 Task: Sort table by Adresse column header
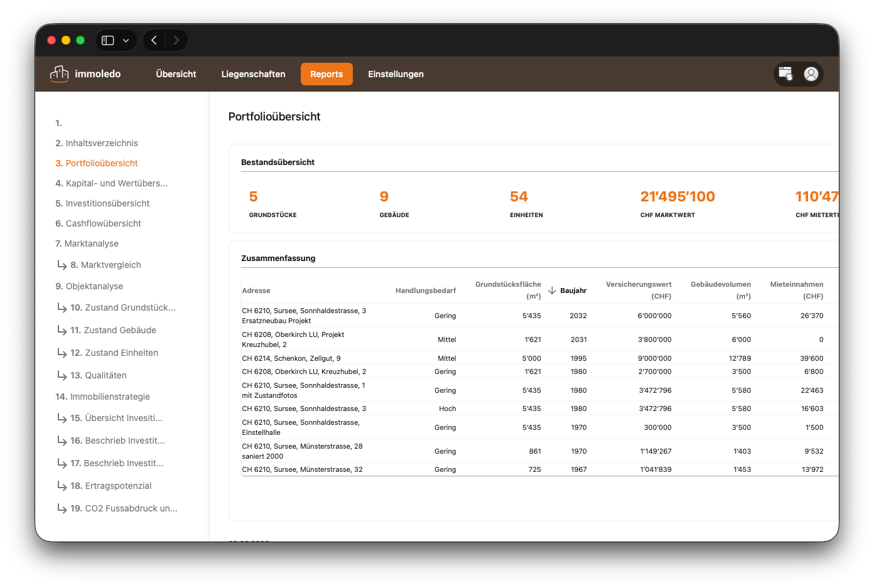(256, 291)
